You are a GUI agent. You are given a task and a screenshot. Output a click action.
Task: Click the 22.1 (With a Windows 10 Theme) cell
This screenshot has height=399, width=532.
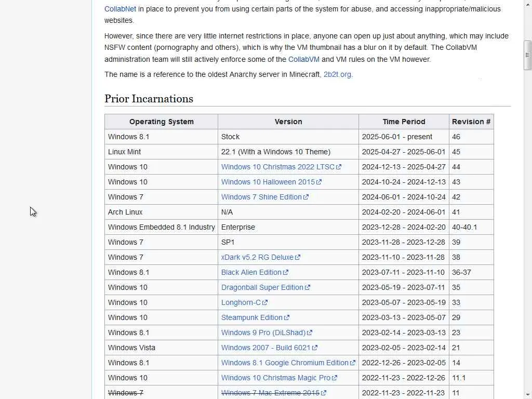pyautogui.click(x=288, y=152)
